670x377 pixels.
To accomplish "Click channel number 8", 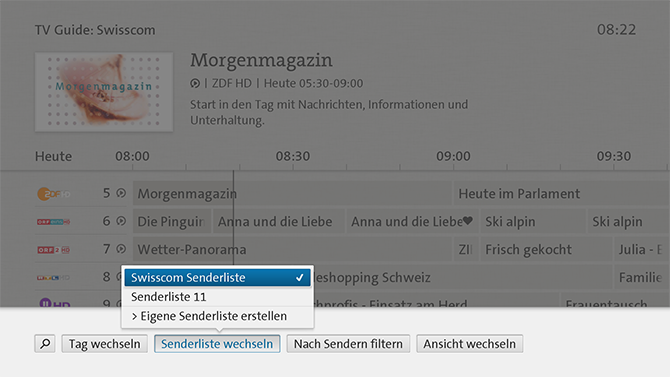I will [106, 277].
